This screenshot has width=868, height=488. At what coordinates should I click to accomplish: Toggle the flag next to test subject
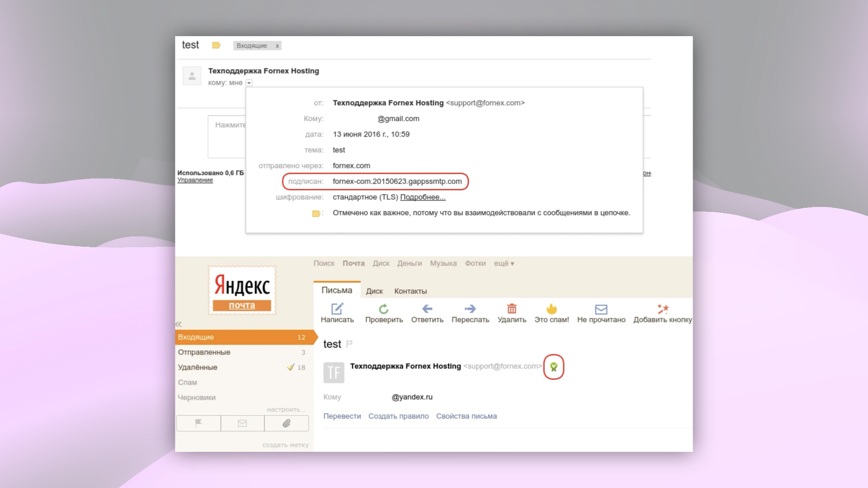pos(349,344)
